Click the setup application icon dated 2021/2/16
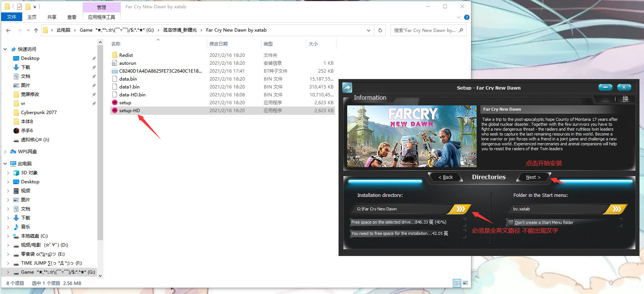The width and height of the screenshot is (644, 294). (x=115, y=102)
